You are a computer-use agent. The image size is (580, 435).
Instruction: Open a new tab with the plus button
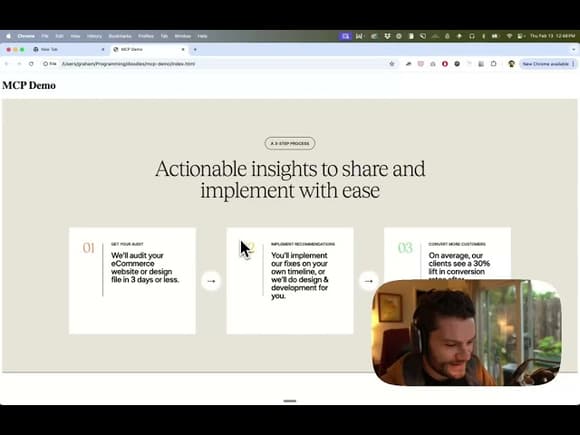(x=195, y=49)
